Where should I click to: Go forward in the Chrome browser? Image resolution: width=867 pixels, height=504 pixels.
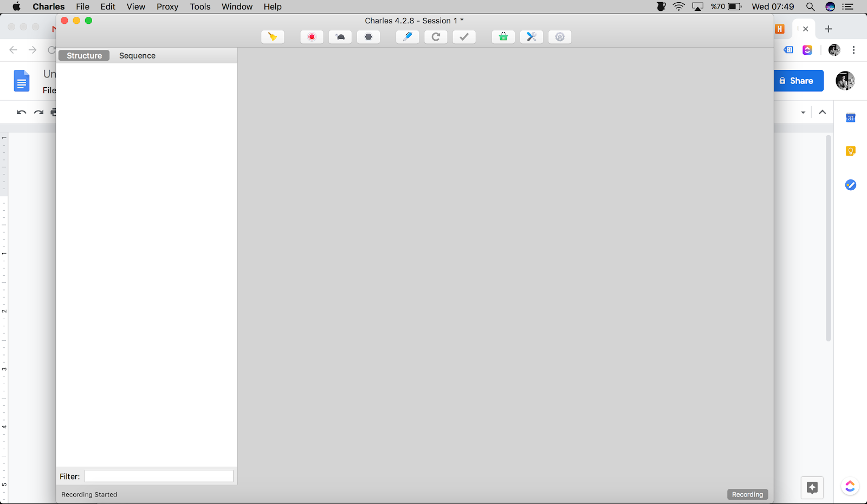pos(33,50)
